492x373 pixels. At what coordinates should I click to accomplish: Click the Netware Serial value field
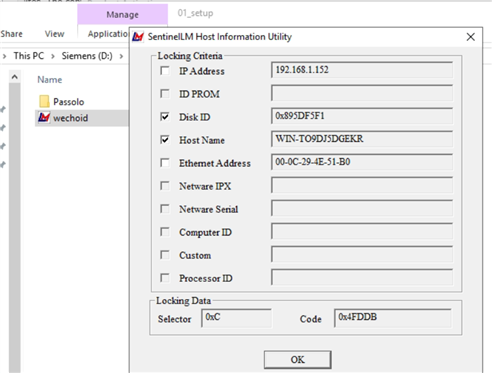[362, 208]
